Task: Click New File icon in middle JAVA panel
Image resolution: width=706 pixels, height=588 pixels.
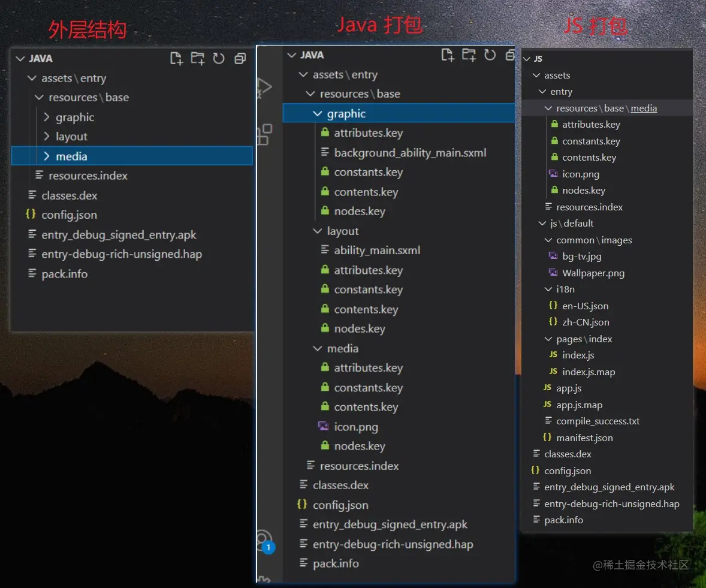Action: (x=447, y=55)
